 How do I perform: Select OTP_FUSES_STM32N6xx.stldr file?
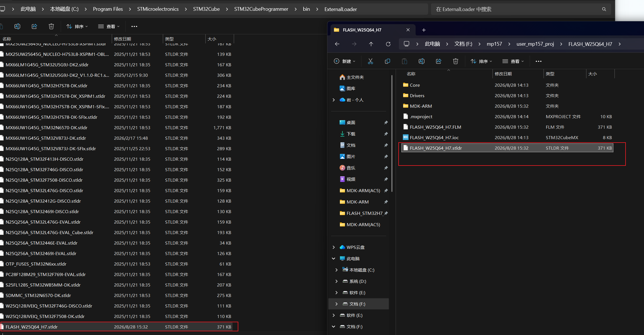pos(116,264)
